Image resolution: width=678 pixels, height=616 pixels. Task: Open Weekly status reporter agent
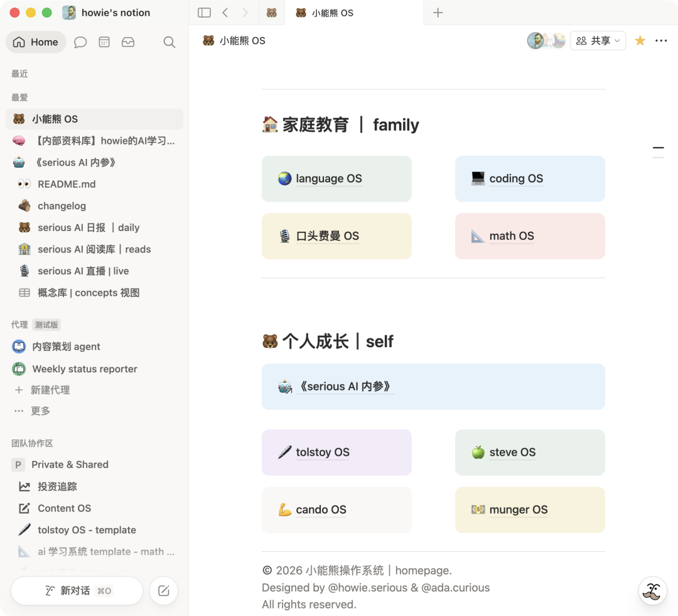coord(94,369)
